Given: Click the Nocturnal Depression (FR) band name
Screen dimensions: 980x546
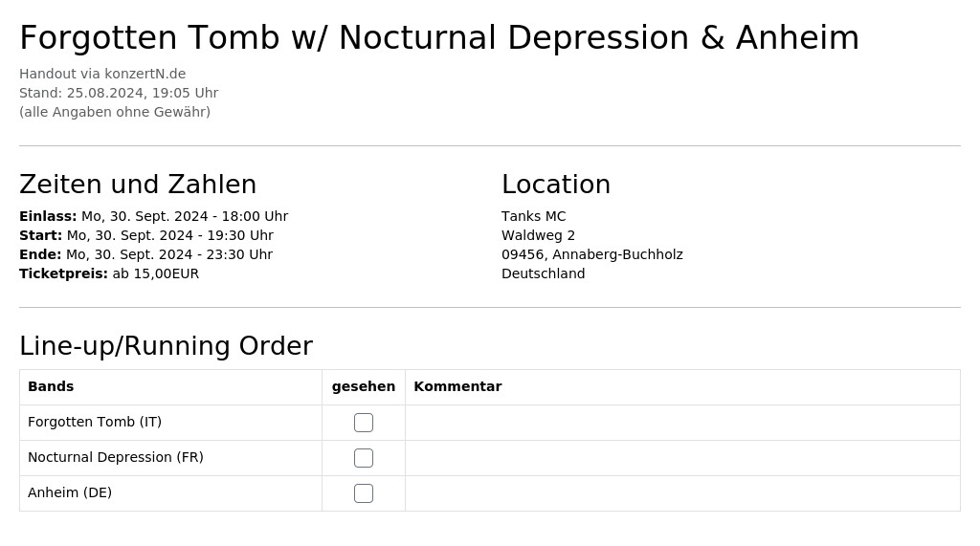Looking at the screenshot, I should 116,457.
